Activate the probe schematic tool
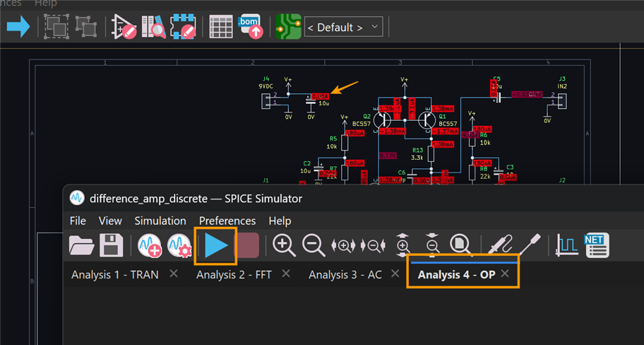The width and height of the screenshot is (644, 345). click(x=500, y=245)
